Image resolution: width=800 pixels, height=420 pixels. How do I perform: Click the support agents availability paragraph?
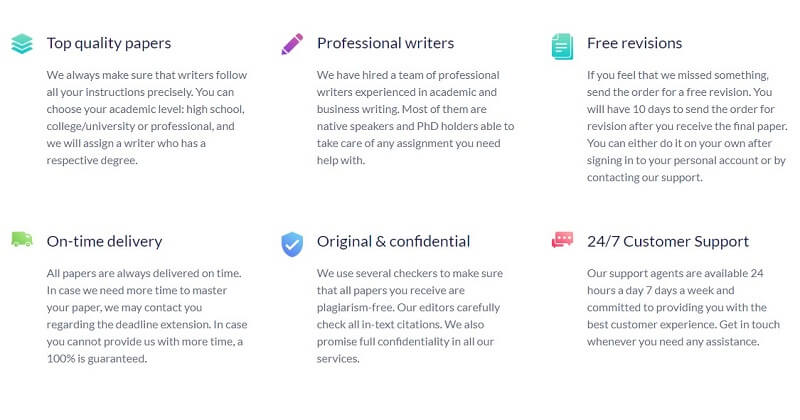pyautogui.click(x=683, y=307)
